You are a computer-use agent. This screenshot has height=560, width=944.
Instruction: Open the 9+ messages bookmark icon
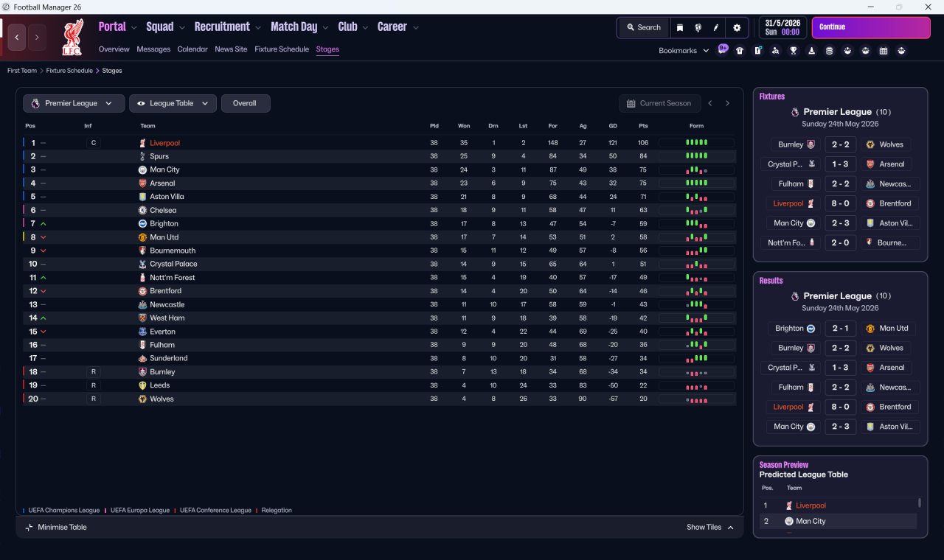point(723,49)
